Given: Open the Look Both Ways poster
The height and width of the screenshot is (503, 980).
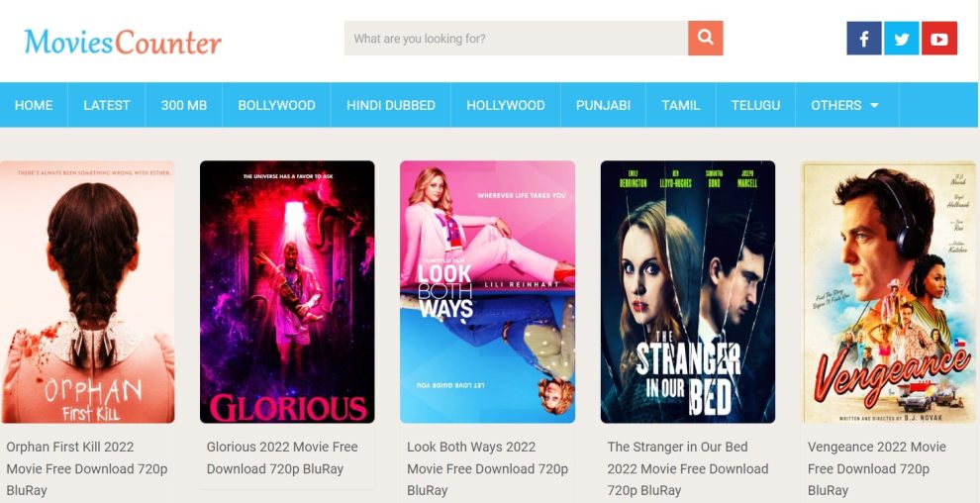Looking at the screenshot, I should click(x=487, y=292).
